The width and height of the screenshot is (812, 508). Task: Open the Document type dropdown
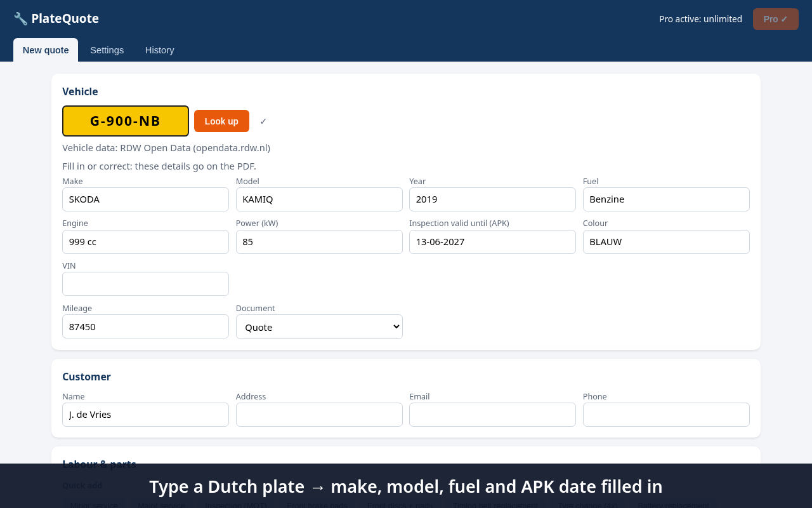[x=319, y=327]
